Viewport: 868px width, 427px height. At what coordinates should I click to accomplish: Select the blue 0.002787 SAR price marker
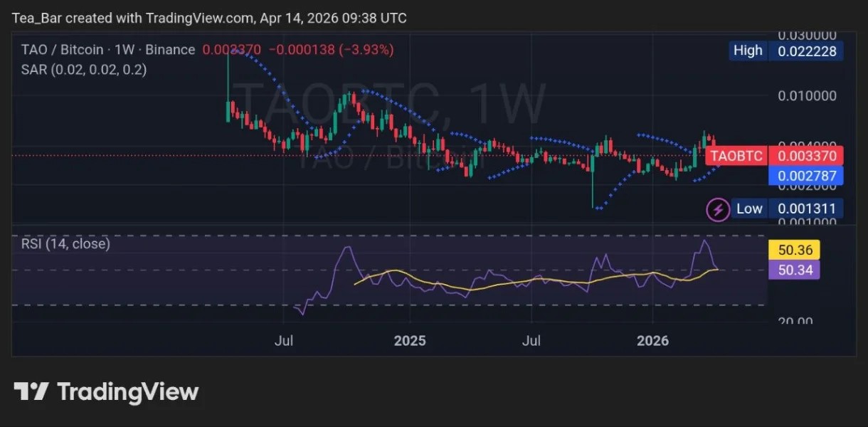click(x=806, y=176)
